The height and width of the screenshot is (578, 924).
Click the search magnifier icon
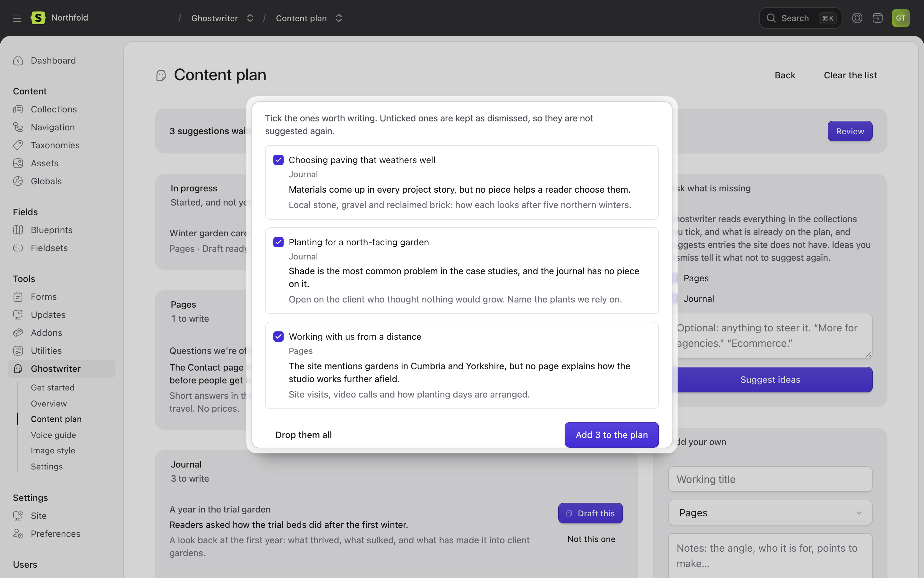coord(771,18)
